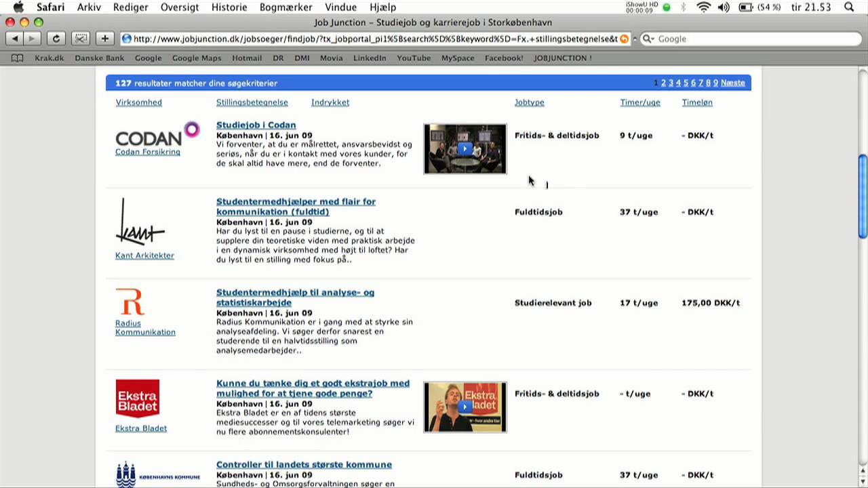Click the vertical page scrollbar thumb
The width and height of the screenshot is (868, 488).
click(863, 197)
